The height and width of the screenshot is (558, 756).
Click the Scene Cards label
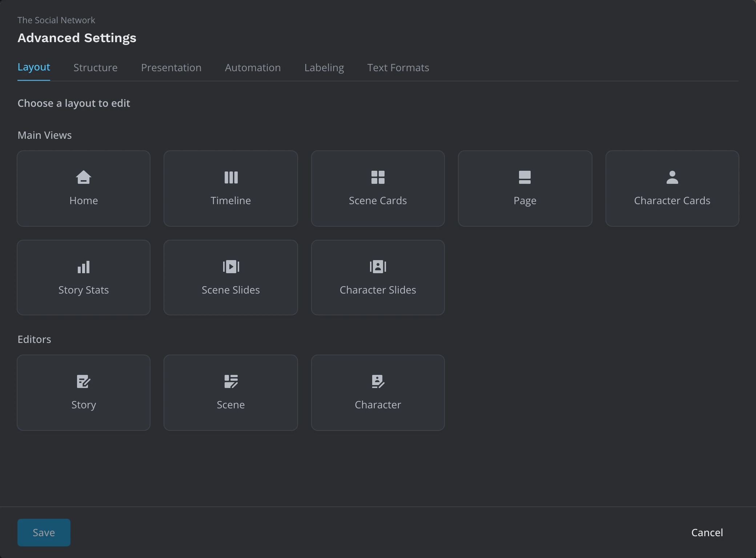coord(378,201)
